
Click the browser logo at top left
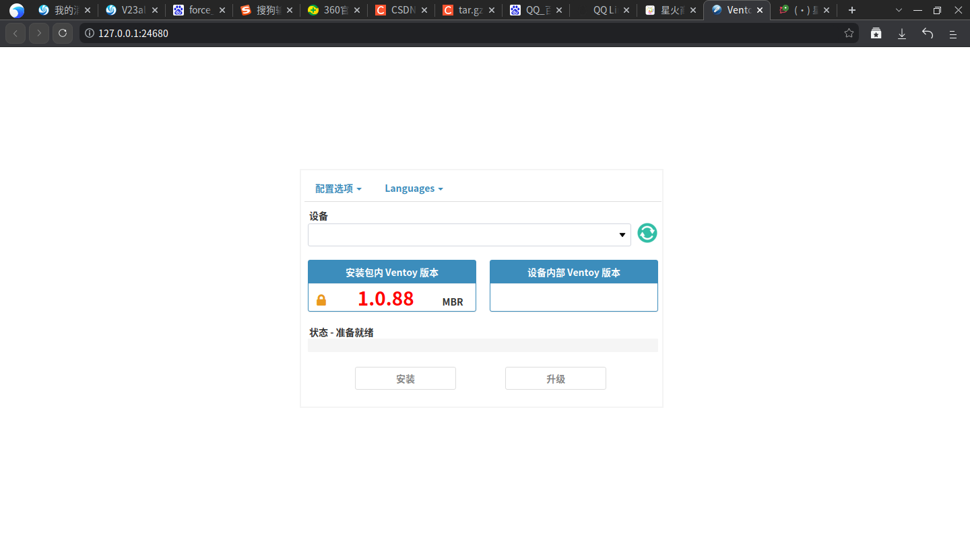pyautogui.click(x=17, y=10)
